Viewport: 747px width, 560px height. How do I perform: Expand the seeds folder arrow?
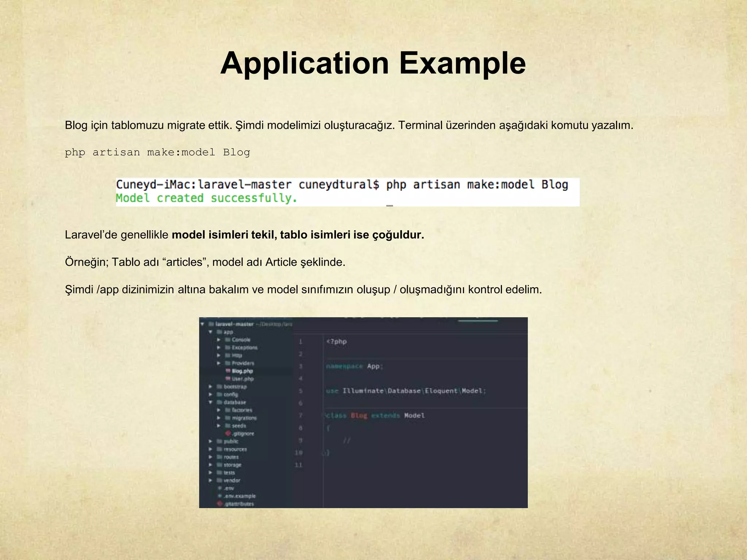click(x=219, y=426)
